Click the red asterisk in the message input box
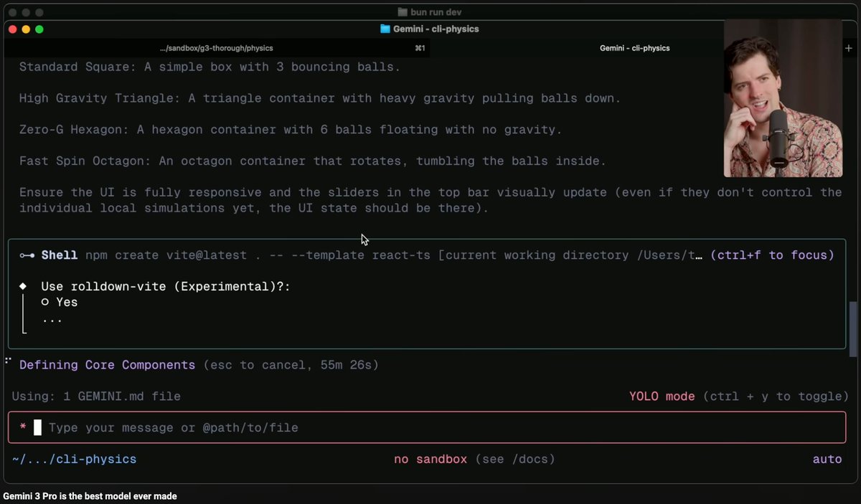Image resolution: width=861 pixels, height=504 pixels. click(x=22, y=427)
